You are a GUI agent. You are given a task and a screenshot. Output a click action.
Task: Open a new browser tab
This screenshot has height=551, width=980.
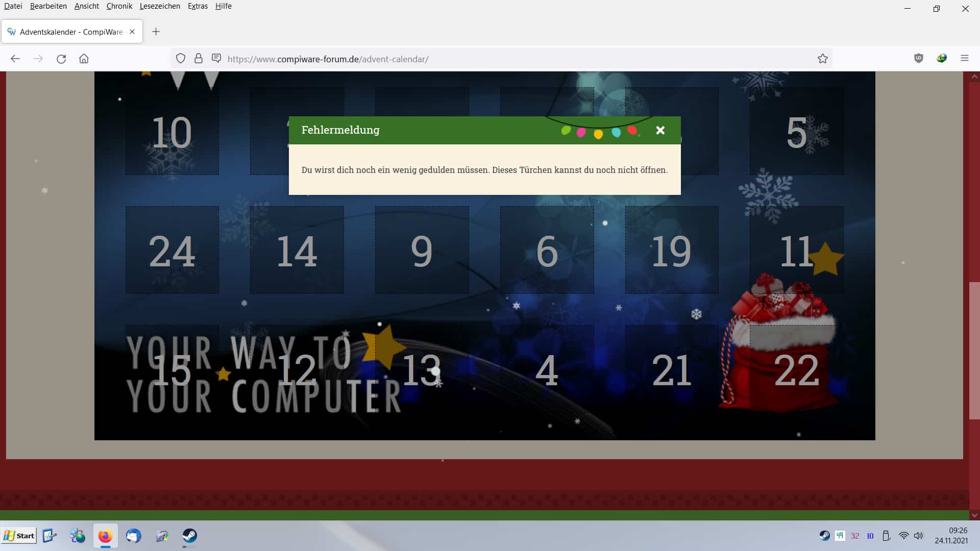pyautogui.click(x=156, y=32)
